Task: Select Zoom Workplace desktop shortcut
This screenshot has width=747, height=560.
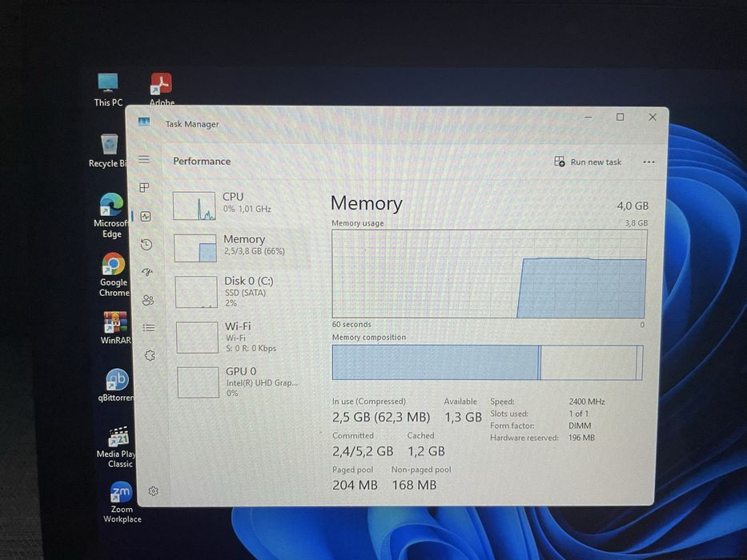Action: [122, 502]
